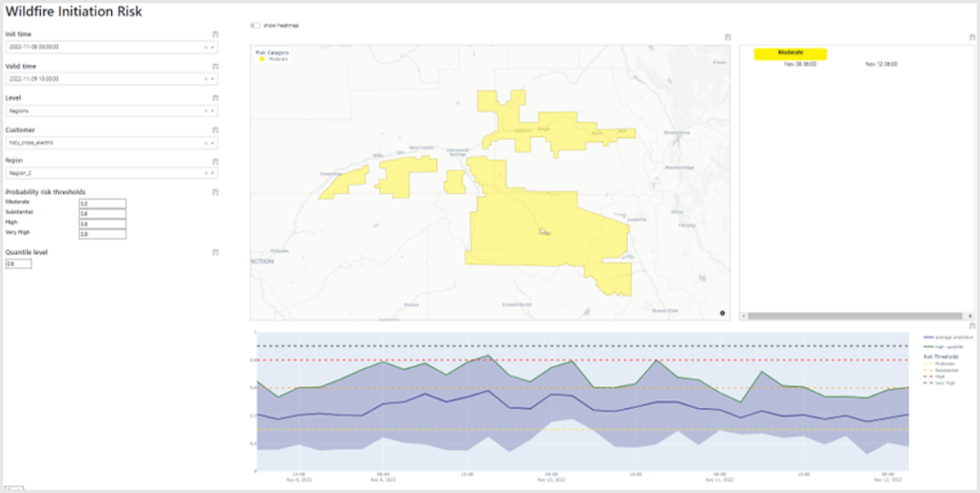
Task: Click the pin icon on the Valid time slicer
Action: point(215,65)
